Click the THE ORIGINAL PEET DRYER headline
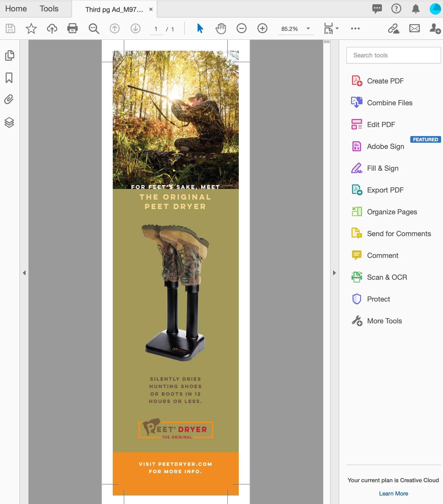The height and width of the screenshot is (504, 443). [176, 202]
